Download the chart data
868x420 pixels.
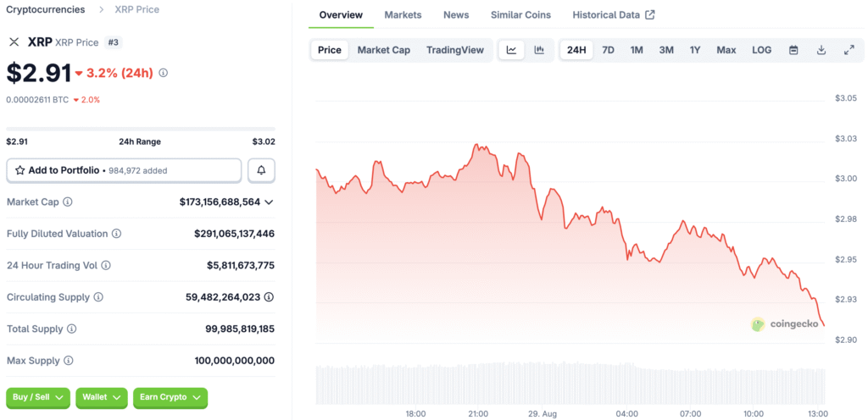821,50
